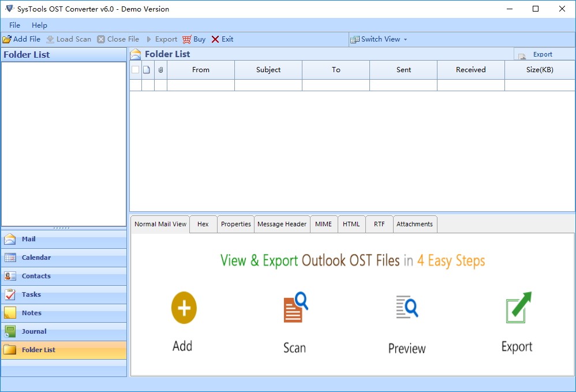576x392 pixels.
Task: Click the Switch View grid icon
Action: (x=355, y=39)
